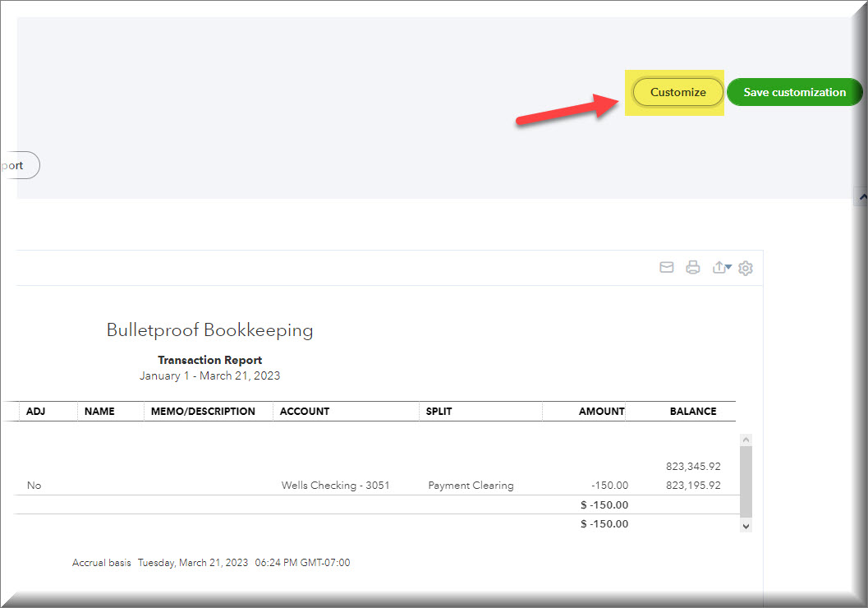The height and width of the screenshot is (608, 868).
Task: Click the Bulletproof Bookkeeping report title
Action: 209,330
